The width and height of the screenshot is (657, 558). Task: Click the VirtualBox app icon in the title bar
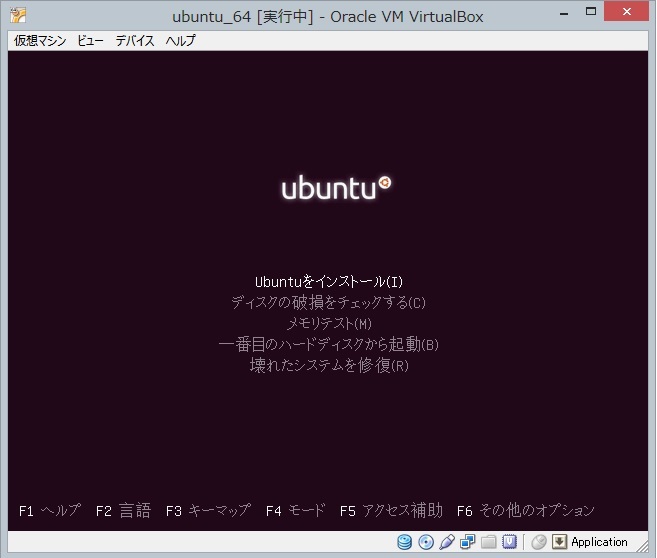coord(18,16)
